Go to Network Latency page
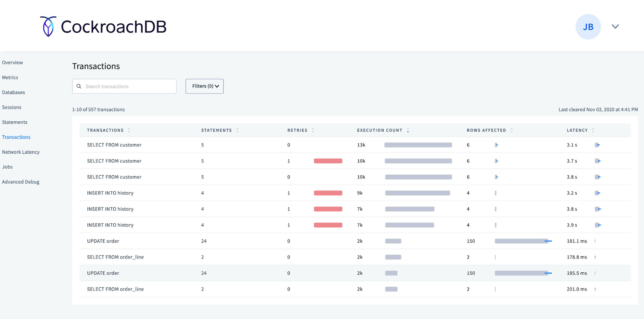The image size is (644, 319). pos(21,152)
